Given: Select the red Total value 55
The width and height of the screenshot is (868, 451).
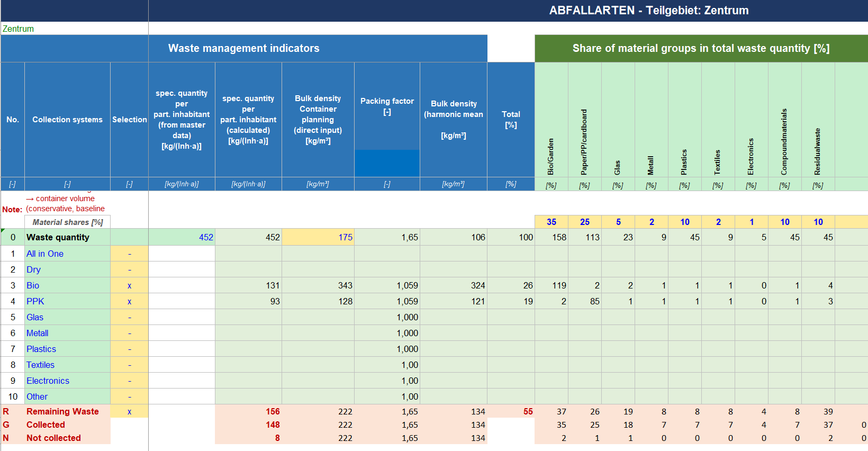Looking at the screenshot, I should pos(511,411).
